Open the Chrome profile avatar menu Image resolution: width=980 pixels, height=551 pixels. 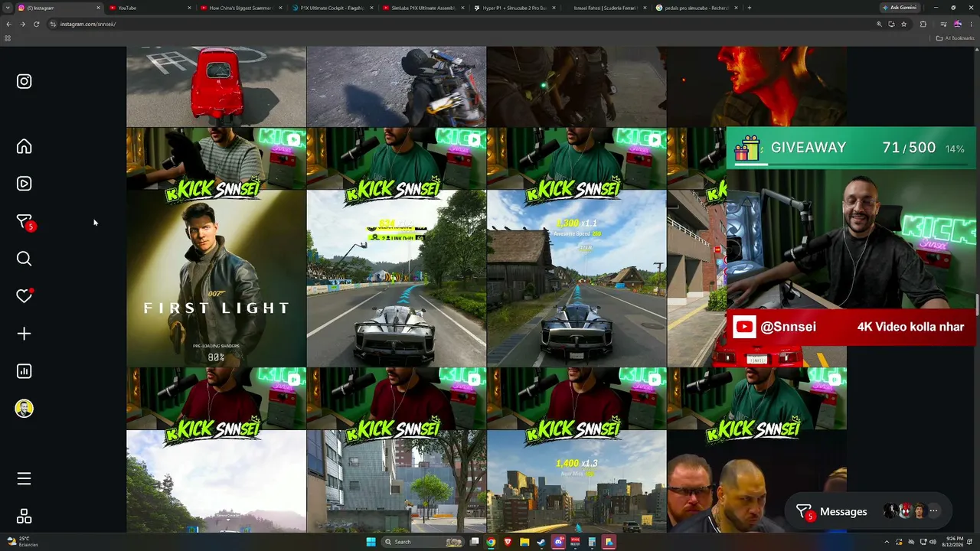[957, 24]
